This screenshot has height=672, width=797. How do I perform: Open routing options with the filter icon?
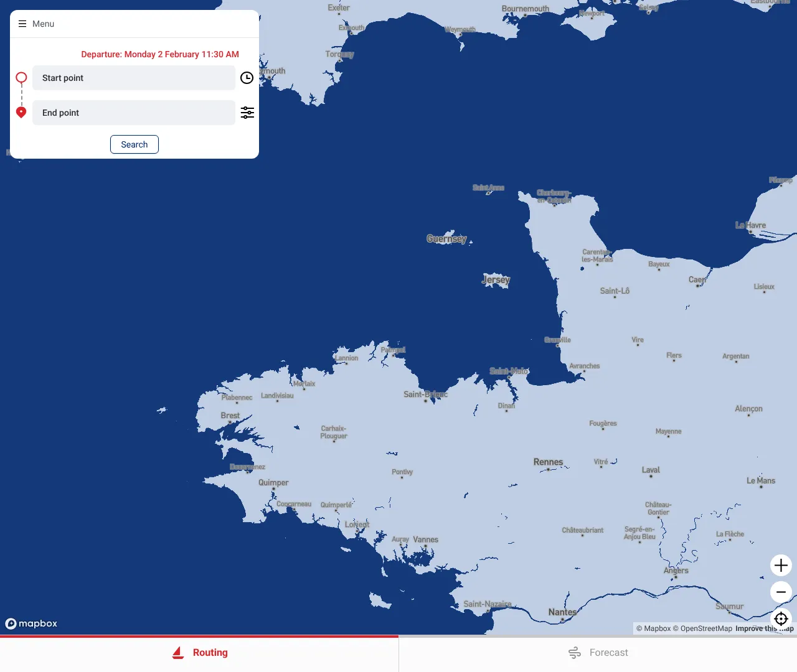pos(247,113)
